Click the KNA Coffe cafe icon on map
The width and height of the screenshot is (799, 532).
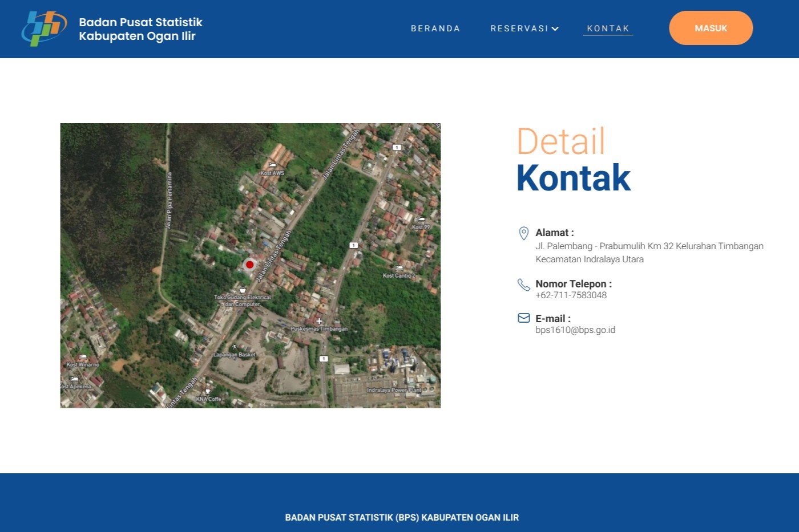(x=208, y=392)
